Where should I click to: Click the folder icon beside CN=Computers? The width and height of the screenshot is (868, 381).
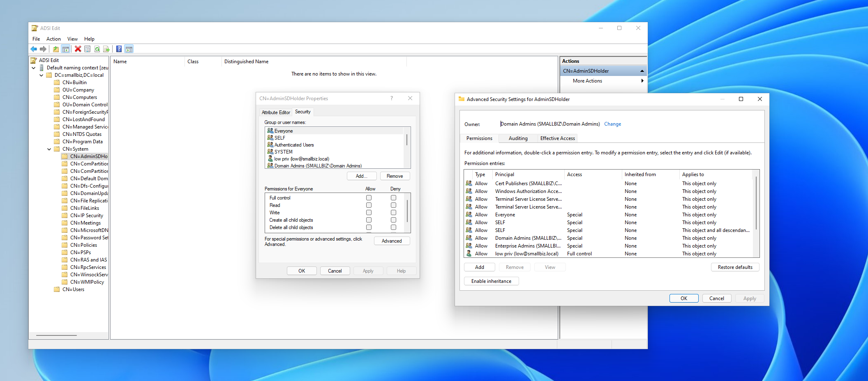tap(57, 97)
